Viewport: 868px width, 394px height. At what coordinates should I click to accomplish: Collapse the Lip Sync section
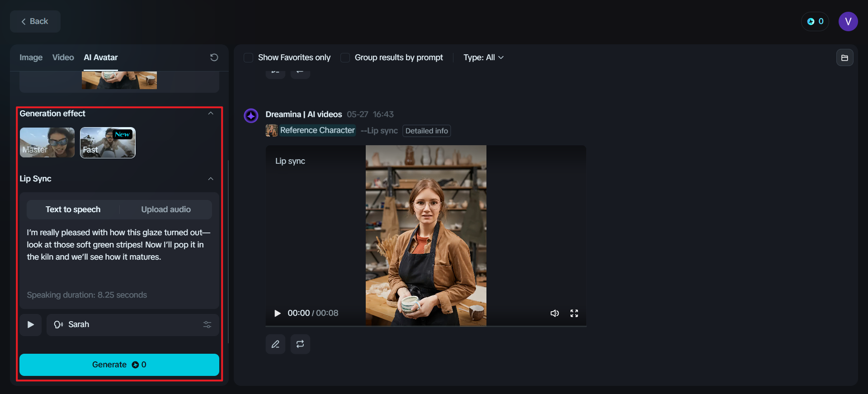click(211, 179)
